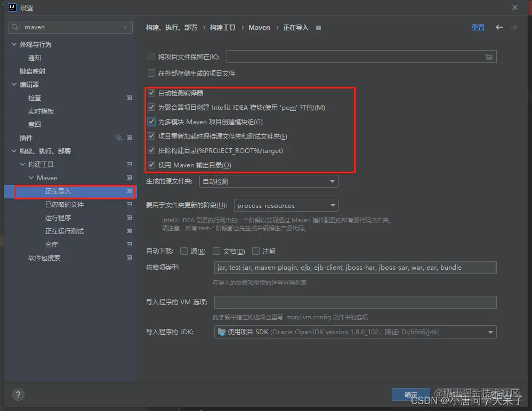Collapse 构建、执行、部署 tree node

tap(14, 151)
